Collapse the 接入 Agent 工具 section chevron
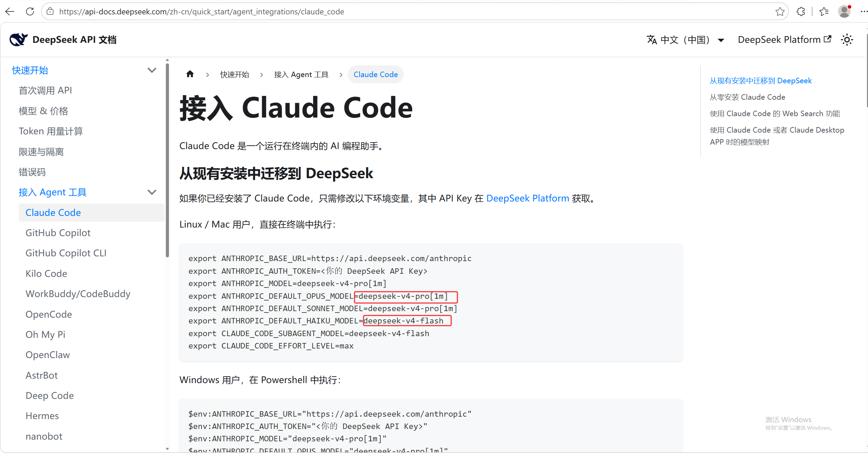The height and width of the screenshot is (454, 868). coord(152,192)
